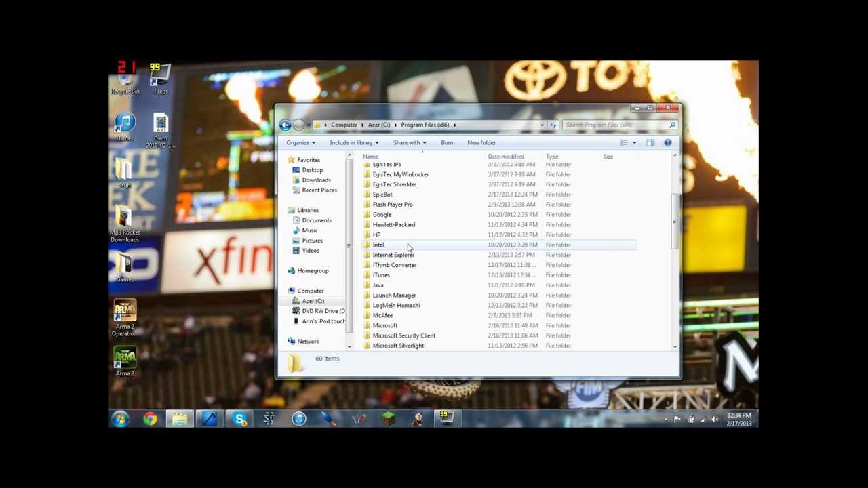Open Recent Places in navigation pane
Image resolution: width=868 pixels, height=488 pixels.
click(x=319, y=190)
